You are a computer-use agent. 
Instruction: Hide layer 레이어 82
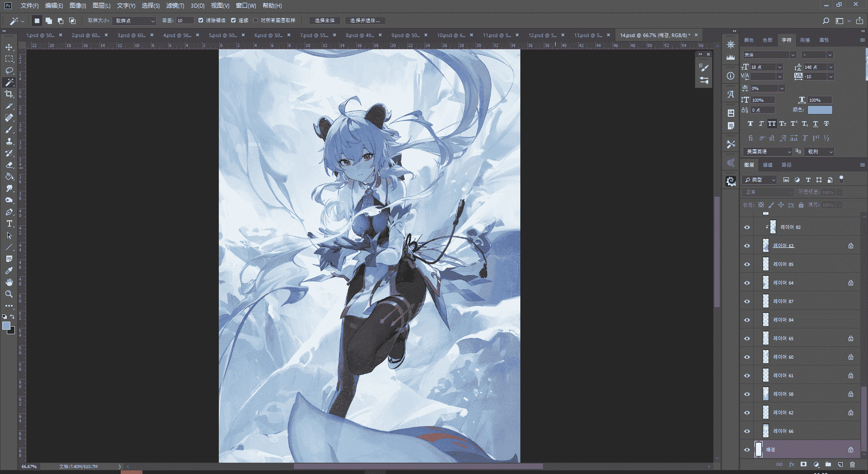point(747,227)
